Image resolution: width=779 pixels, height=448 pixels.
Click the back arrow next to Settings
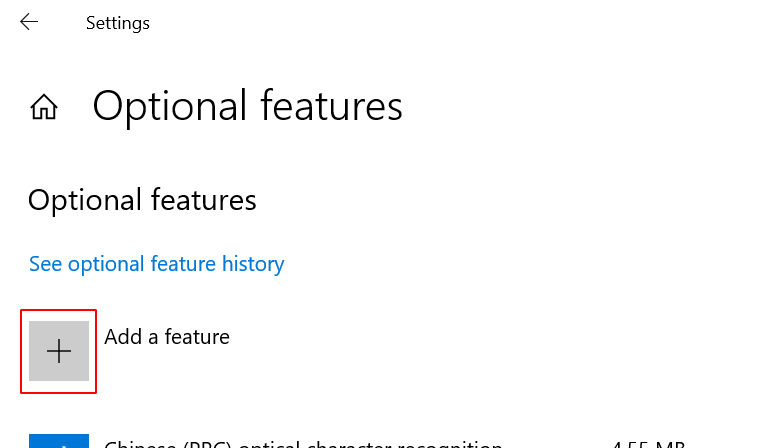(x=29, y=22)
